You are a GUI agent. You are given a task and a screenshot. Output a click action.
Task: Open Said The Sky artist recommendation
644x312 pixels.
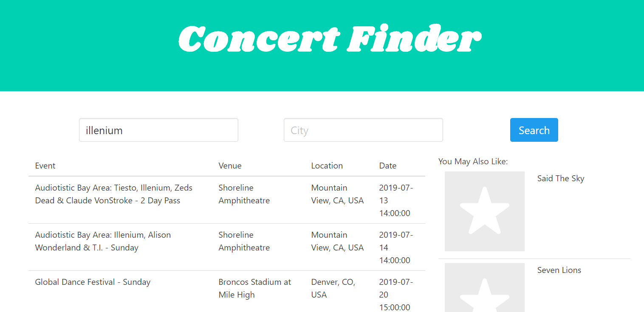560,178
